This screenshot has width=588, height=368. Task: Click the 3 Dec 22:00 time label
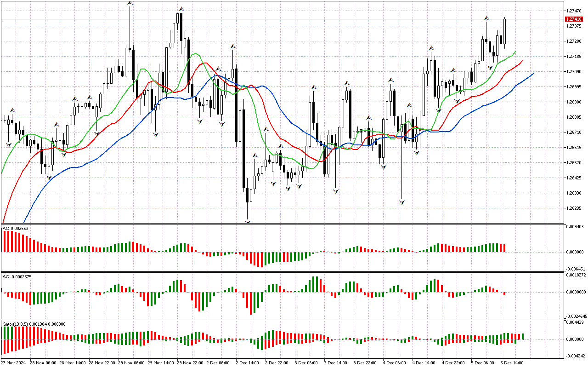click(365, 363)
